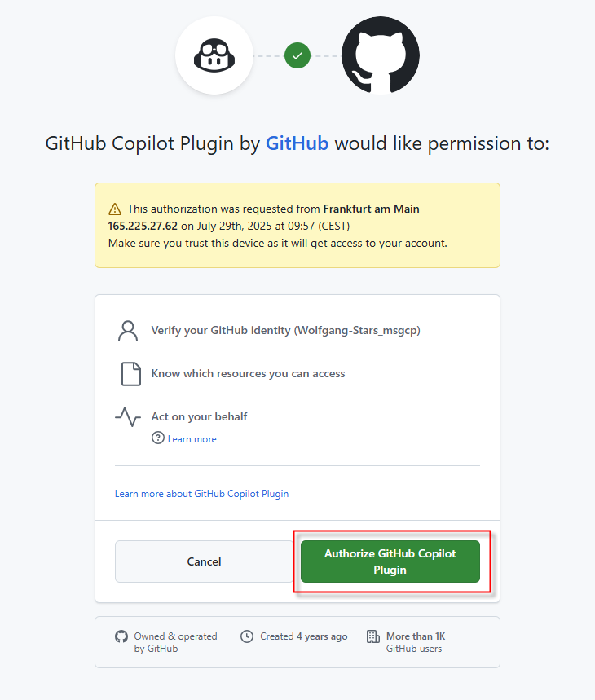Open the GitHub link in heading

pos(297,143)
